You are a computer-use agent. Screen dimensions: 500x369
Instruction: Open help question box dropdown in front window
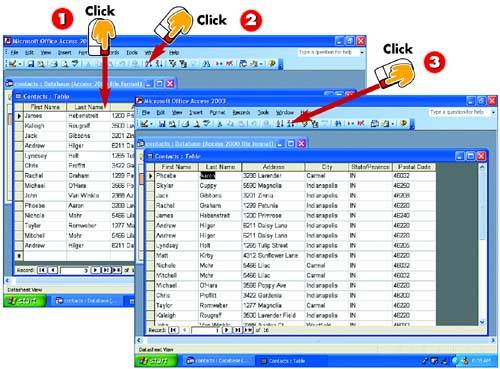pyautogui.click(x=493, y=113)
